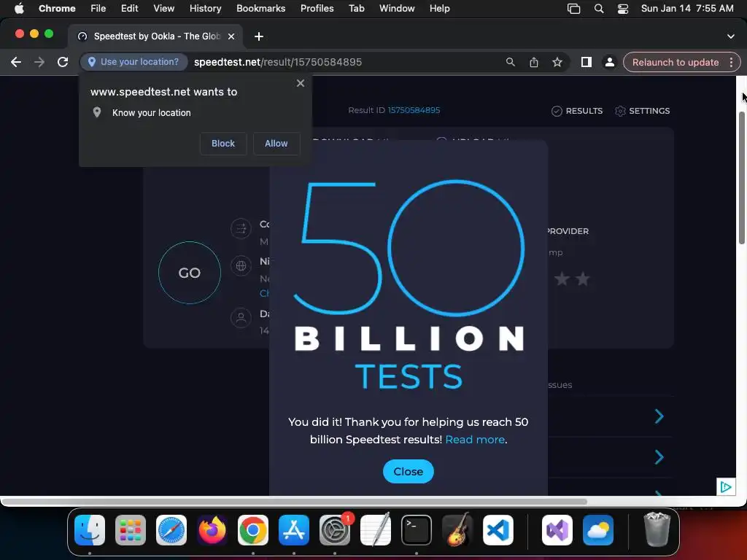The width and height of the screenshot is (747, 560).
Task: Open Google Chrome from the Dock
Action: (253, 530)
